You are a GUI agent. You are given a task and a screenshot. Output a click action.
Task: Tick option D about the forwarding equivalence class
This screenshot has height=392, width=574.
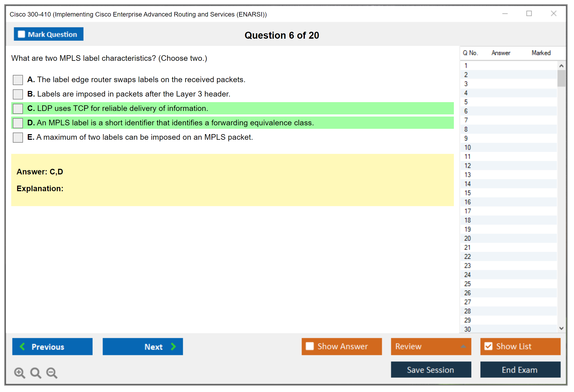pyautogui.click(x=18, y=123)
